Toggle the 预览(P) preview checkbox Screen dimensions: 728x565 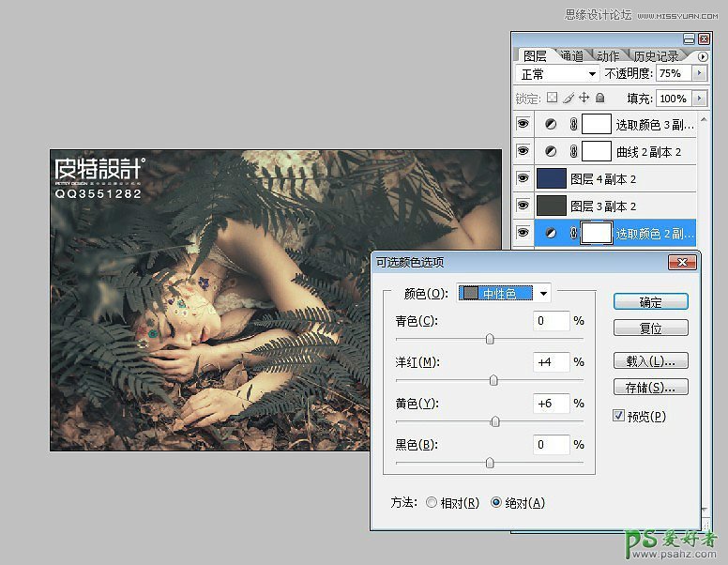[x=618, y=416]
